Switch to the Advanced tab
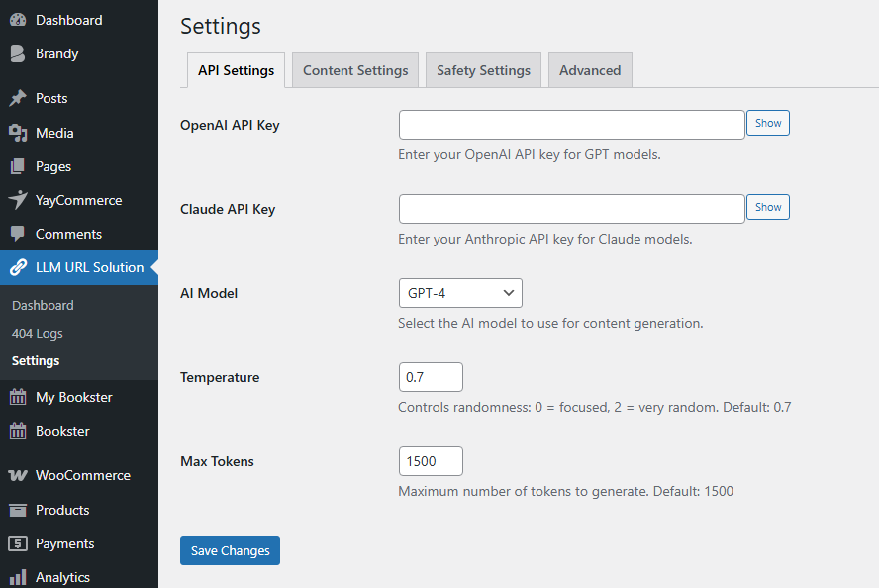Viewport: 879px width, 588px height. [x=590, y=70]
